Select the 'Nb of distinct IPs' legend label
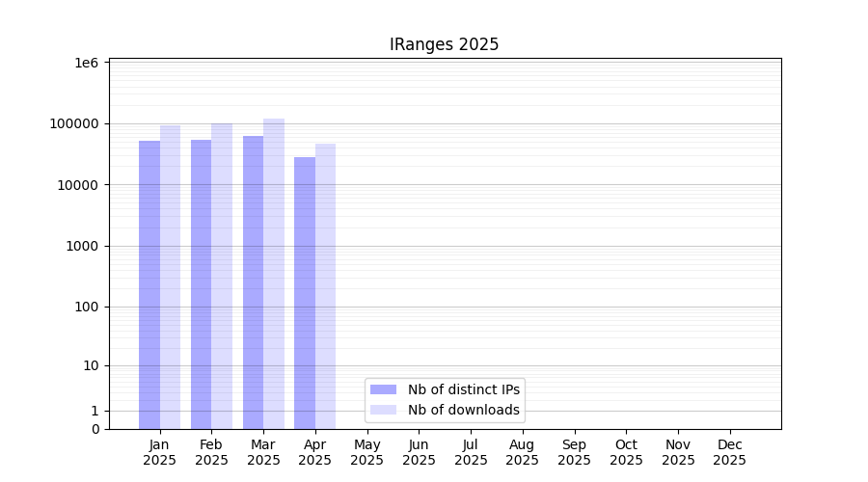 (464, 389)
